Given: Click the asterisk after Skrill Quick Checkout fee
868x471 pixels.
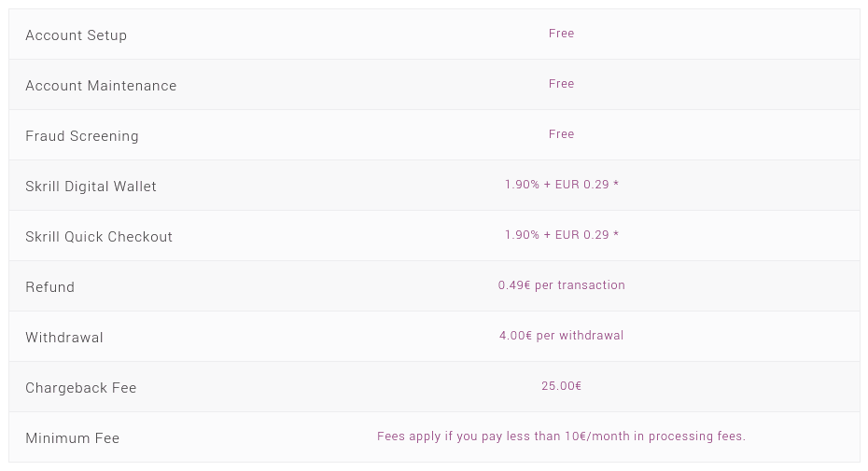Looking at the screenshot, I should coord(616,235).
